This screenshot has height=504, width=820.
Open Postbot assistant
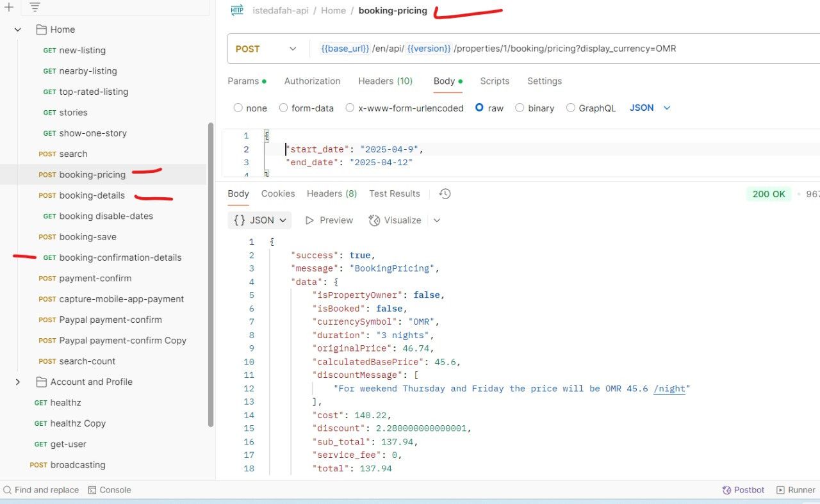coord(744,490)
